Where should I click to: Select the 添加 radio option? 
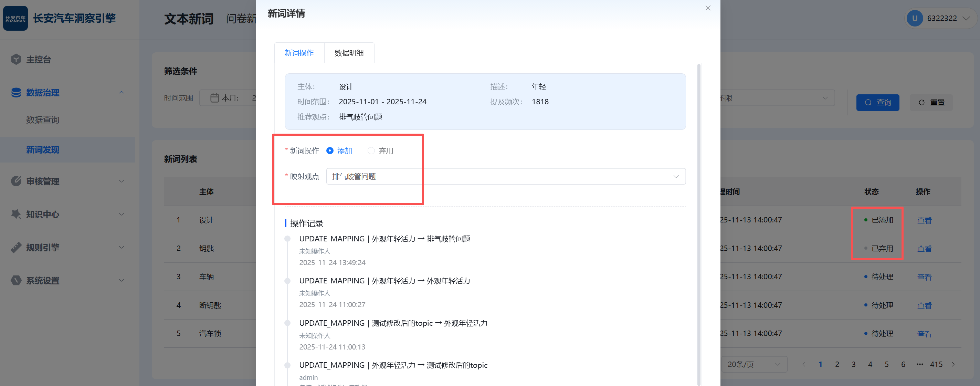coord(330,151)
